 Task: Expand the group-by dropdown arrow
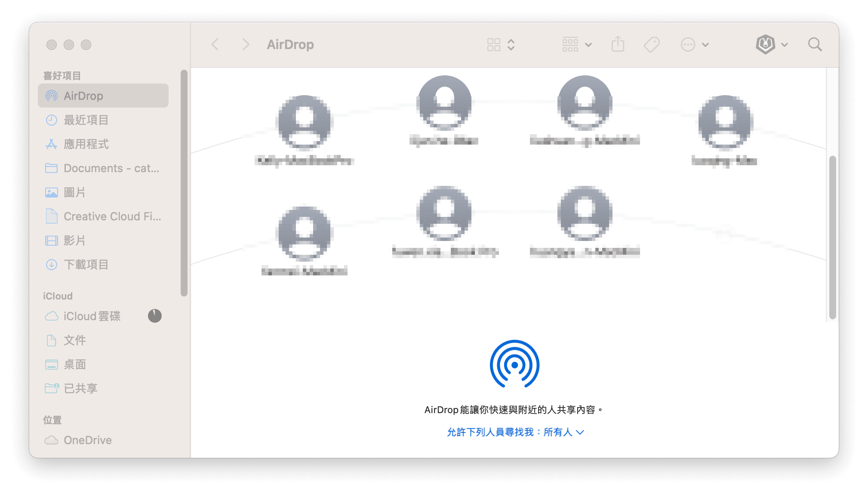[588, 44]
